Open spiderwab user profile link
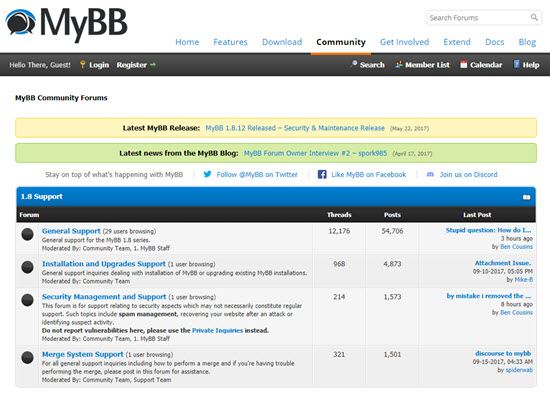Viewport: 550px width, 393px height. (519, 370)
